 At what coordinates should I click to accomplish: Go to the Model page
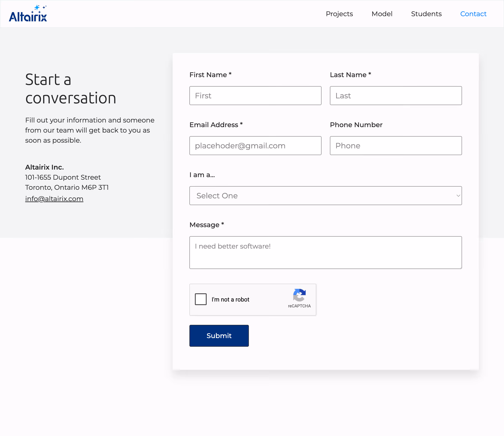tap(382, 14)
